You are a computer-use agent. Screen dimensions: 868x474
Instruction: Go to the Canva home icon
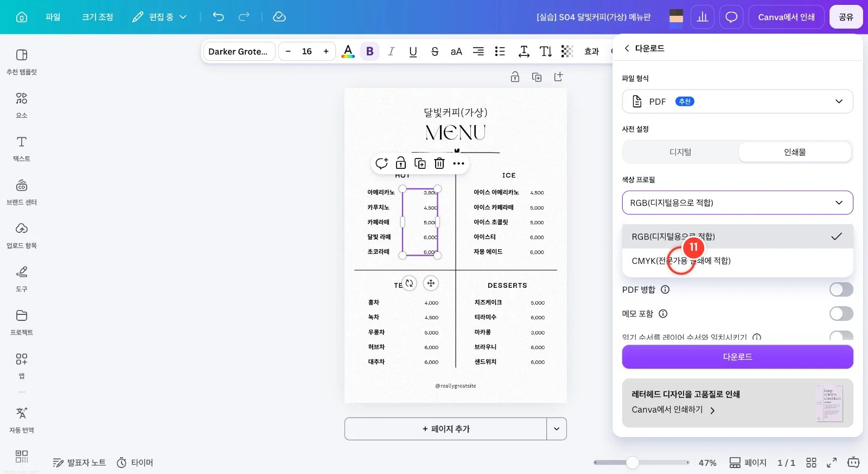click(x=22, y=17)
